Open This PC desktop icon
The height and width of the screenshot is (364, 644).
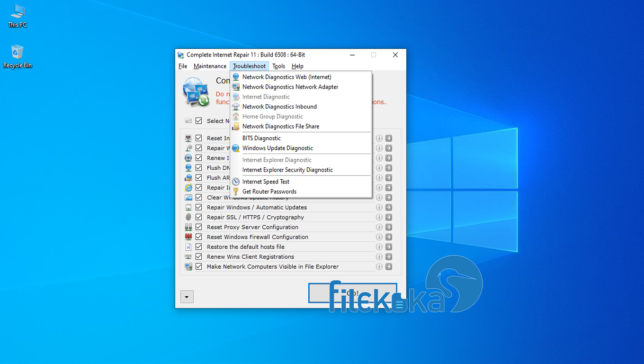coord(18,17)
